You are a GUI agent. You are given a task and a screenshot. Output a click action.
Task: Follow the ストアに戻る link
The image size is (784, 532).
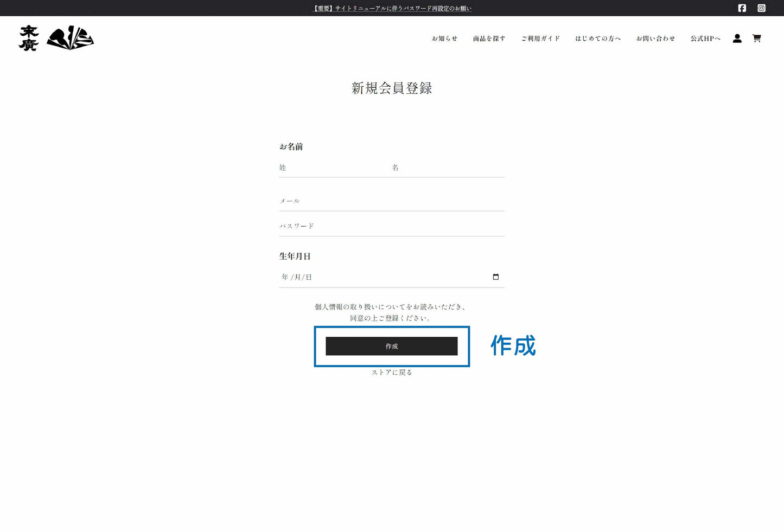coord(391,373)
